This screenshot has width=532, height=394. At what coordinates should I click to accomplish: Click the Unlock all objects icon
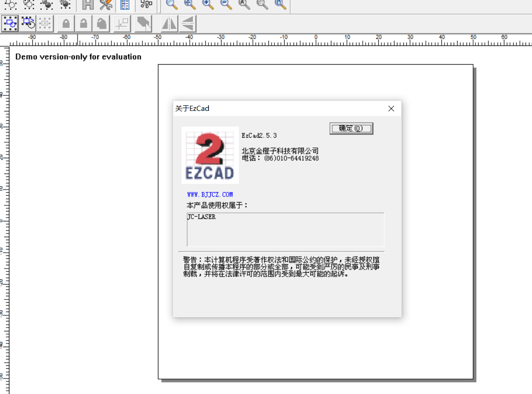click(101, 24)
